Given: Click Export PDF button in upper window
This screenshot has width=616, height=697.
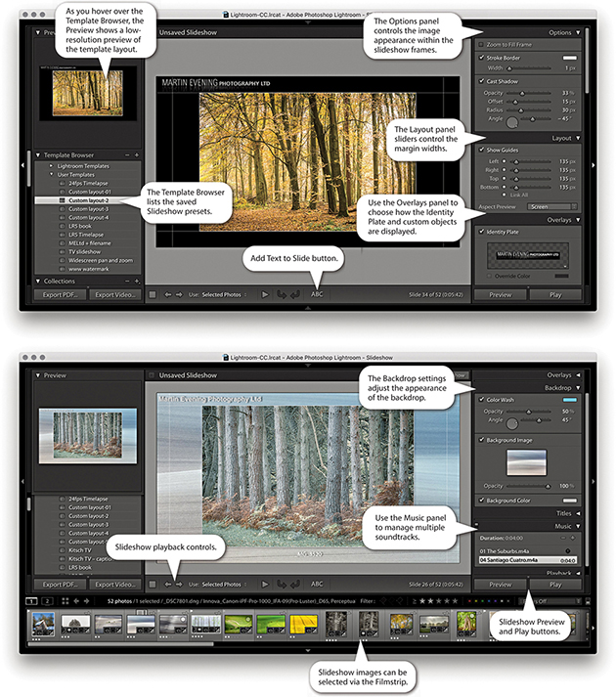Looking at the screenshot, I should point(60,294).
